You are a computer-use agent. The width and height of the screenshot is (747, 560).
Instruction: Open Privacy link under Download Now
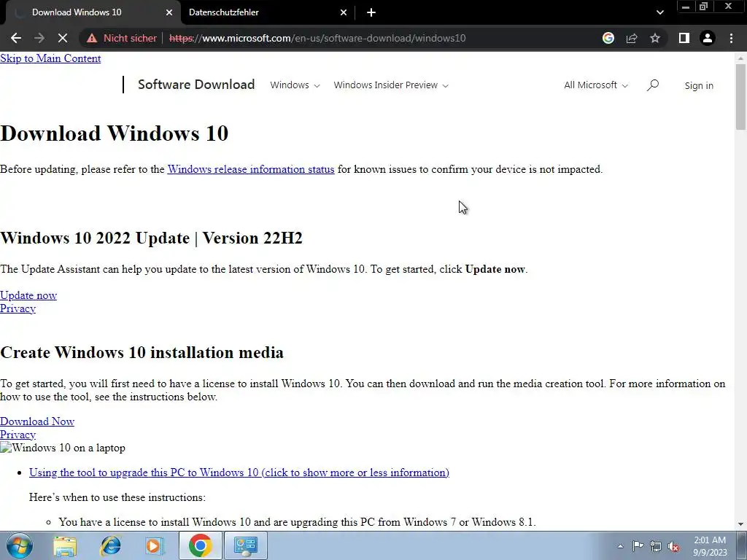[x=18, y=435]
